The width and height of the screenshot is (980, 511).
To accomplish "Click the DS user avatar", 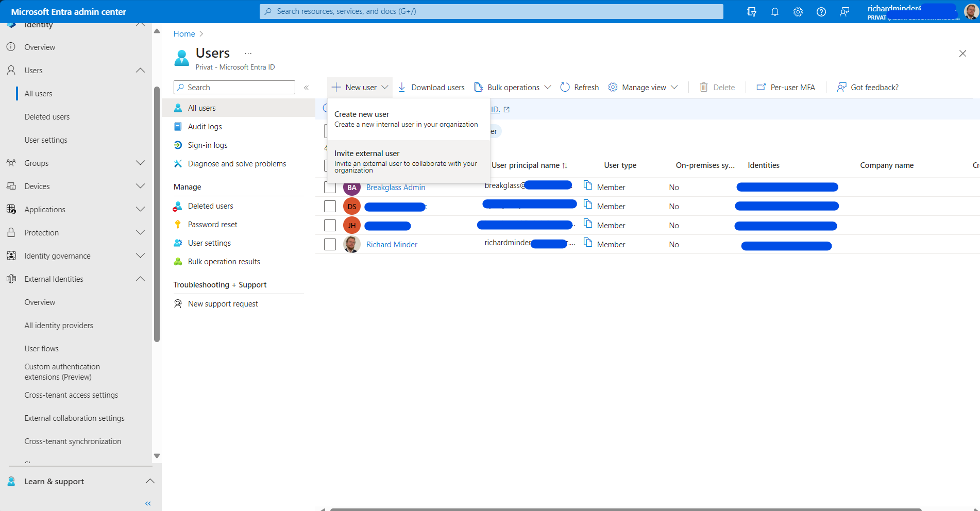I will 352,207.
